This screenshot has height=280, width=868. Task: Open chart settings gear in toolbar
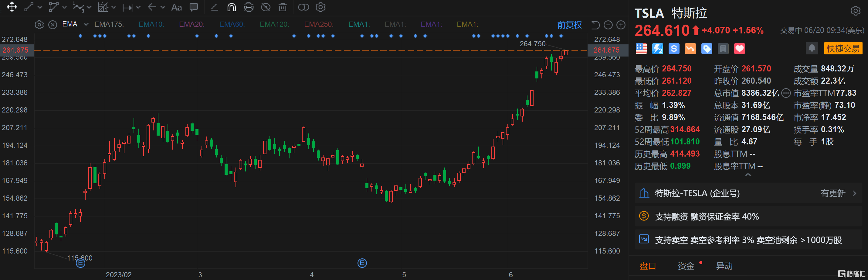tap(321, 7)
